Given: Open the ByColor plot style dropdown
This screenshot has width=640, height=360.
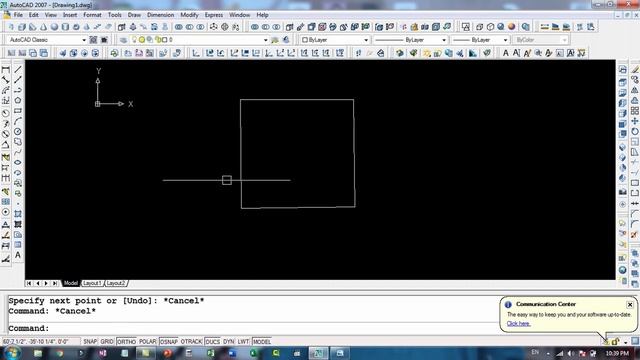Looking at the screenshot, I should pyautogui.click(x=564, y=40).
